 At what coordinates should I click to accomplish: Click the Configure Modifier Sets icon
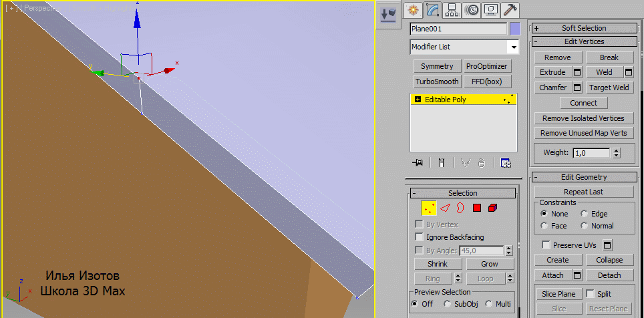point(506,162)
